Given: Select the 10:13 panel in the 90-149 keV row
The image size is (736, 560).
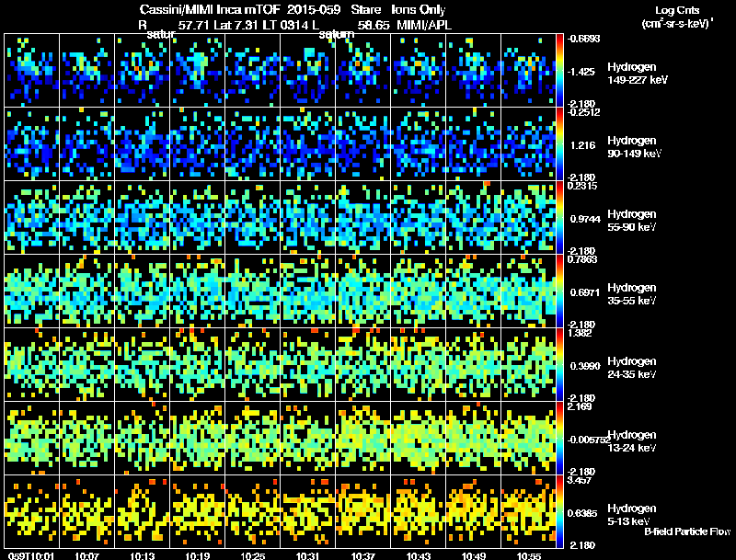Looking at the screenshot, I should 143,143.
